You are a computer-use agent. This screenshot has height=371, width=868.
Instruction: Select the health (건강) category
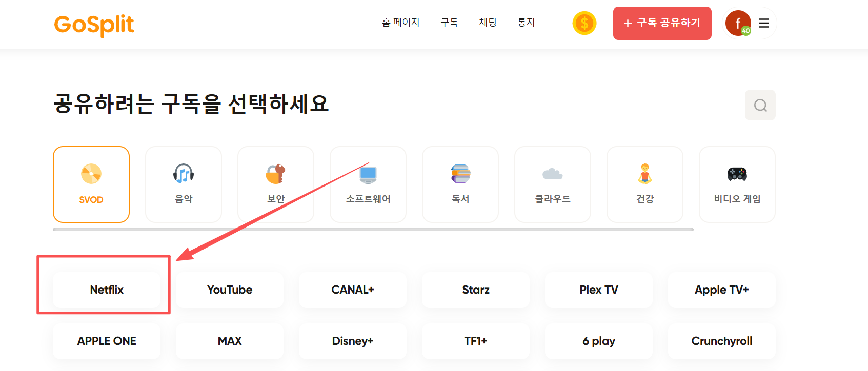(645, 184)
